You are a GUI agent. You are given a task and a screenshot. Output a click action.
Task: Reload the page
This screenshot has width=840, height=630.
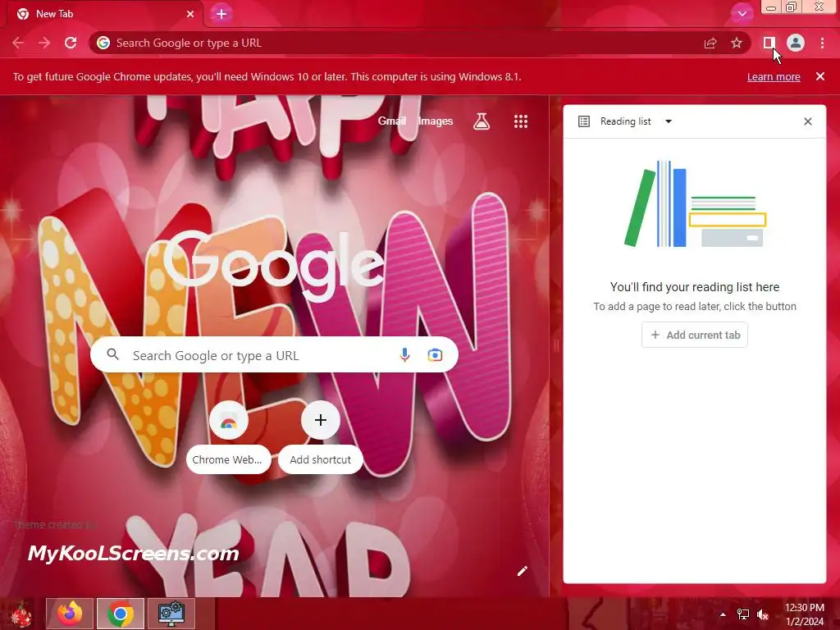point(71,43)
